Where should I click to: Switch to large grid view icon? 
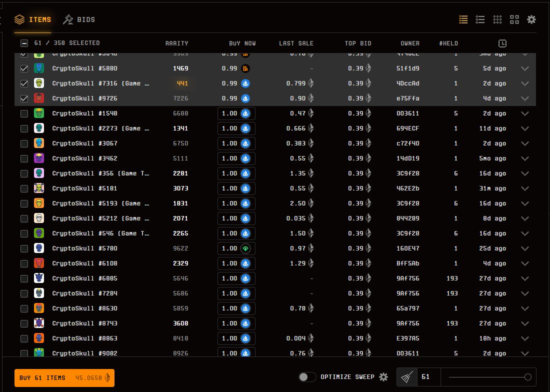click(514, 19)
